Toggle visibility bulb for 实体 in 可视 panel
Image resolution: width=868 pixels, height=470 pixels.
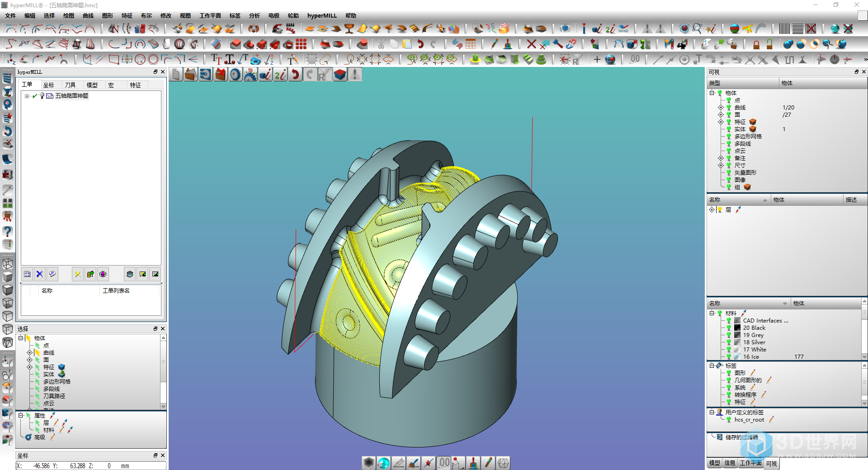729,129
